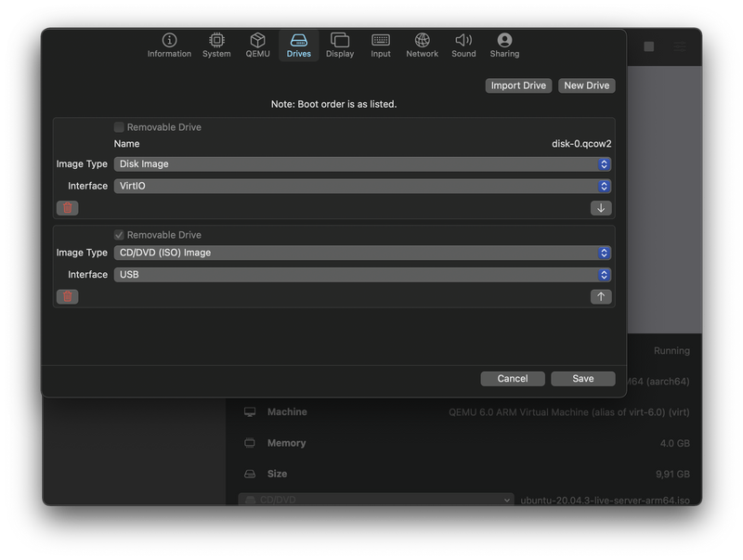The height and width of the screenshot is (560, 743).
Task: Open the Disk Image type dropdown
Action: point(362,164)
